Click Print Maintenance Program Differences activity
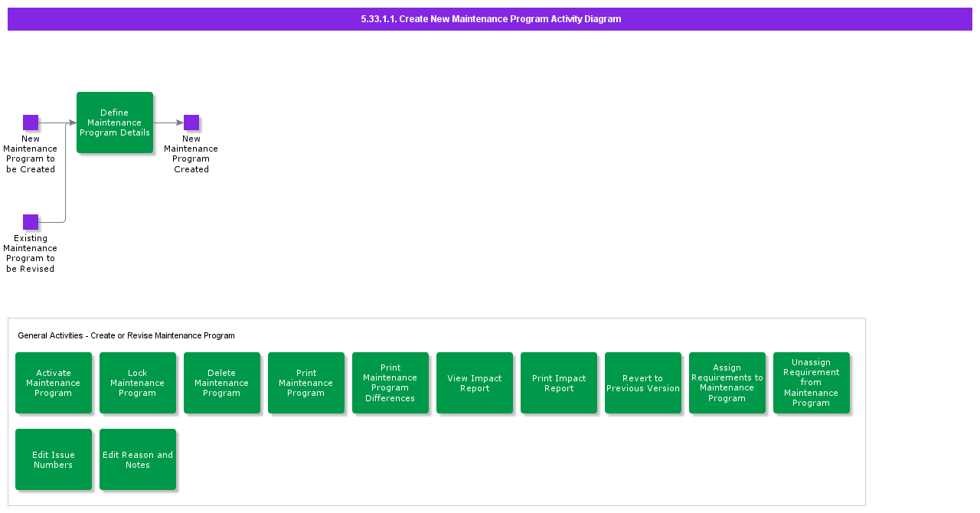This screenshot has width=980, height=513. point(390,383)
